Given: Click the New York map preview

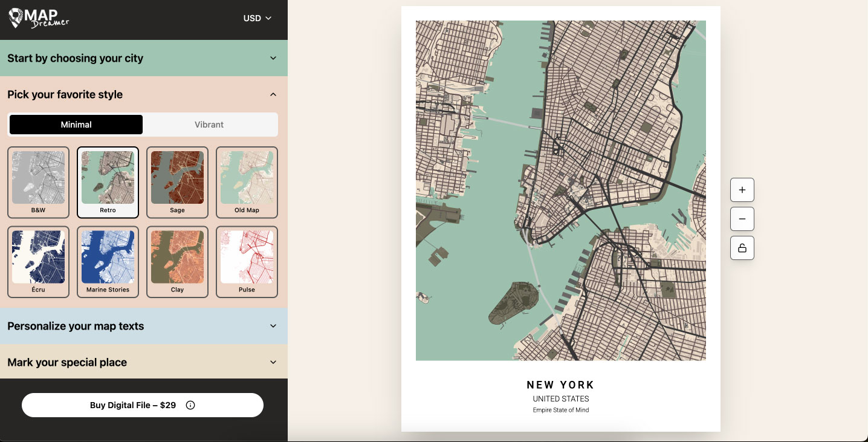Looking at the screenshot, I should click(x=561, y=190).
